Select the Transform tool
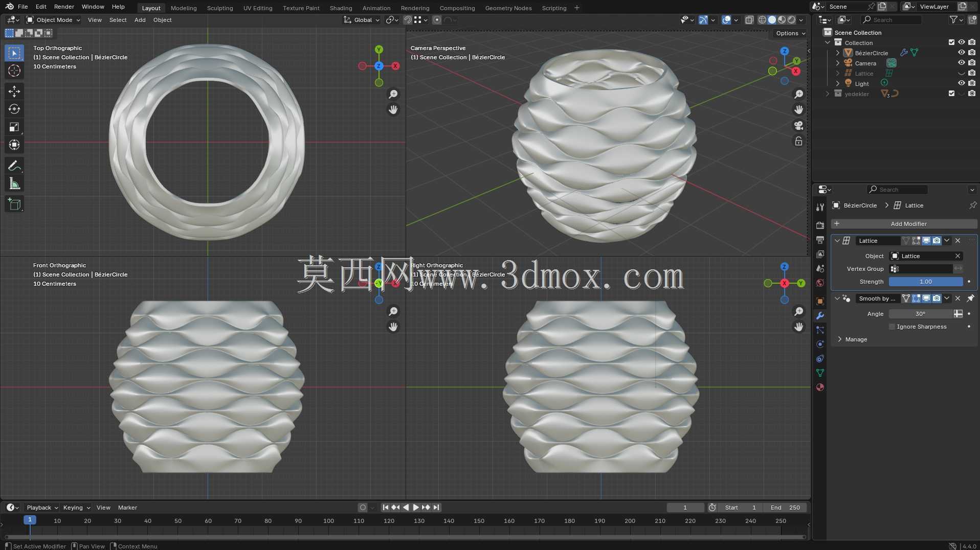This screenshot has height=550, width=980. [x=14, y=145]
